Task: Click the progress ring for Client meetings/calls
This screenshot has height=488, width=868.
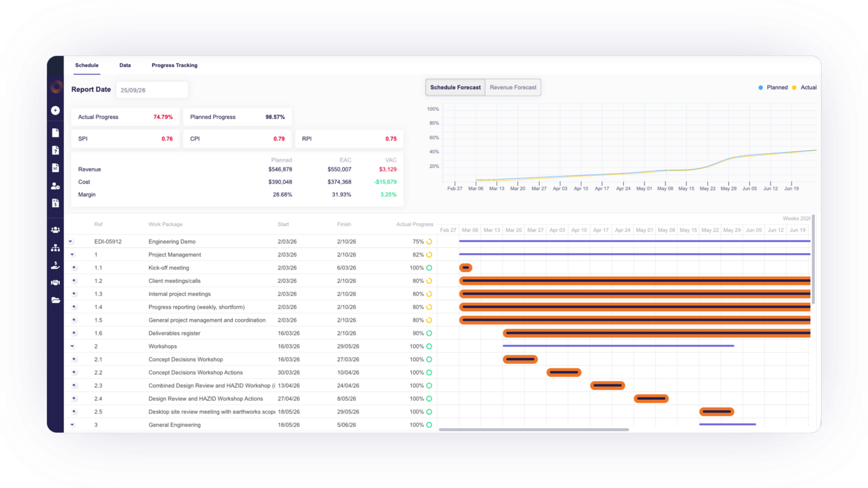Action: (429, 281)
